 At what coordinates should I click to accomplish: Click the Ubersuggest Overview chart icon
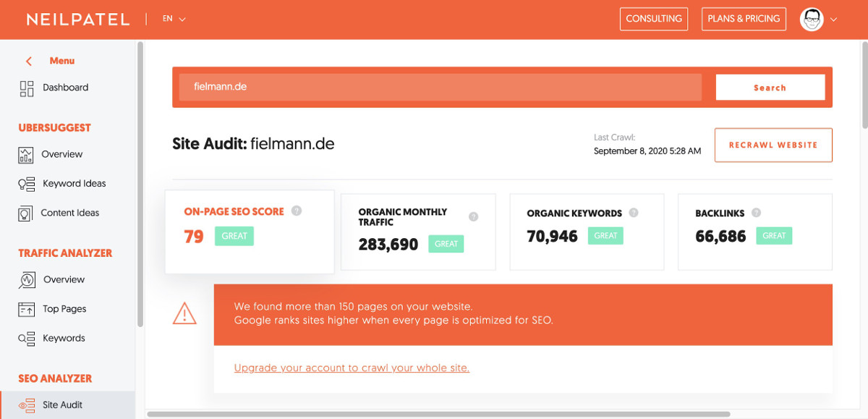(x=26, y=155)
